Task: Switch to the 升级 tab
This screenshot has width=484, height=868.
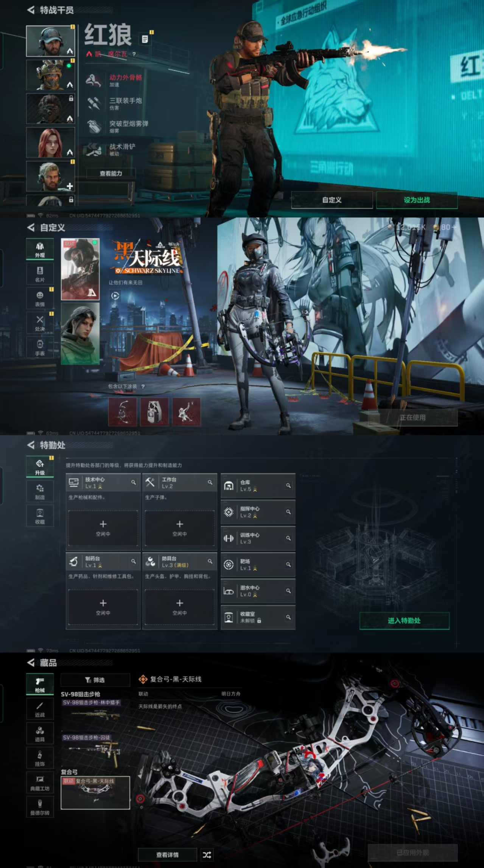Action: pyautogui.click(x=40, y=467)
